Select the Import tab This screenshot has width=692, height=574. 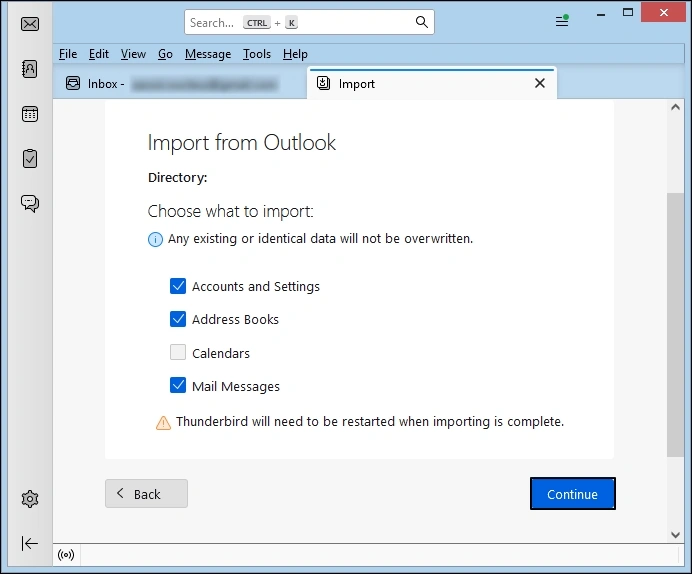point(432,83)
